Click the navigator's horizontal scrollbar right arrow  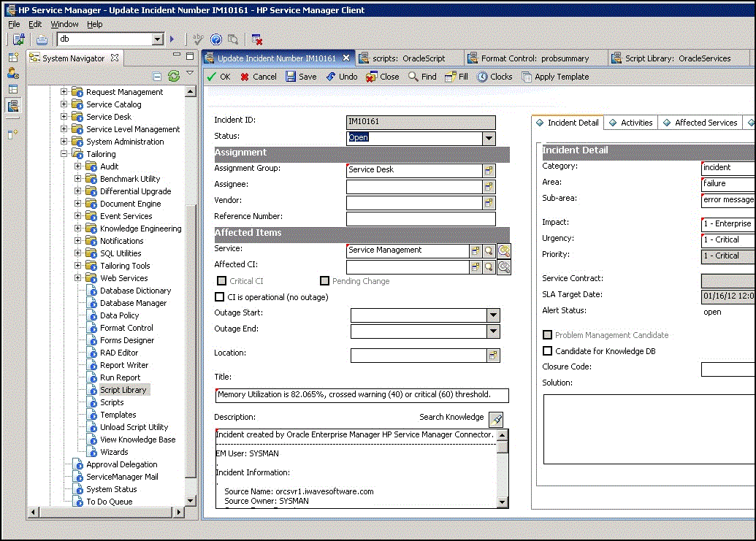click(179, 512)
